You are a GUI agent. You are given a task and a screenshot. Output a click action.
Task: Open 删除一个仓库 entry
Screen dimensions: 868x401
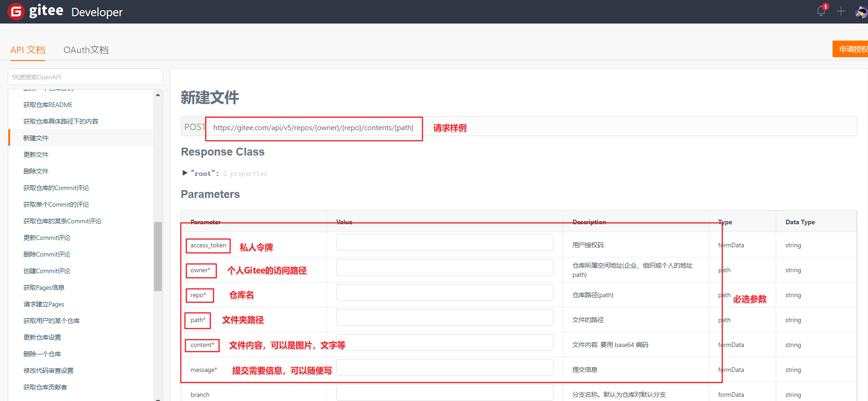[42, 354]
